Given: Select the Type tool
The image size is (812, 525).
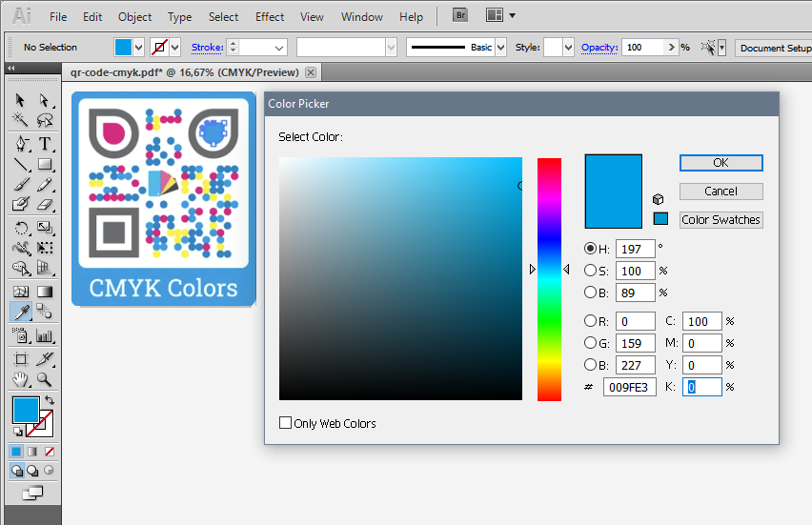Looking at the screenshot, I should pos(44,144).
